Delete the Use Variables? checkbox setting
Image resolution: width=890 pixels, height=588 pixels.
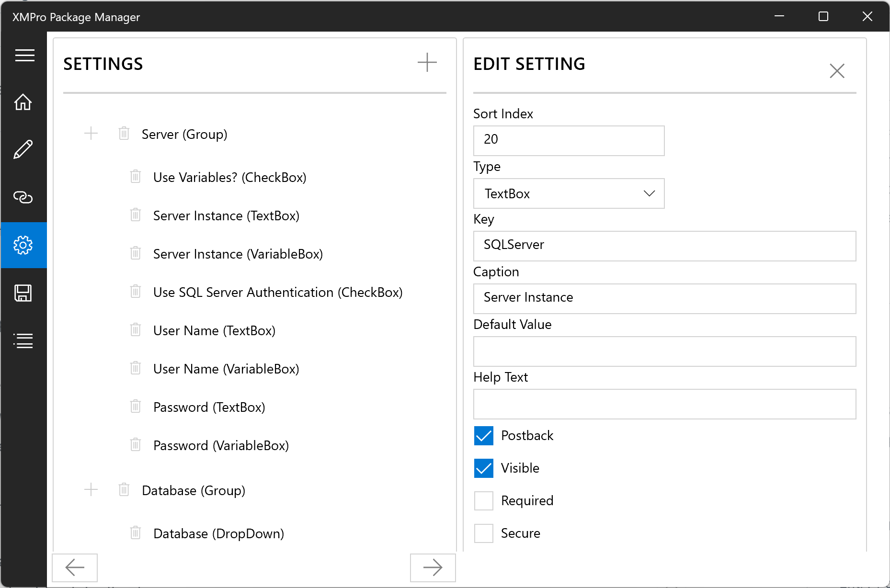pyautogui.click(x=136, y=177)
